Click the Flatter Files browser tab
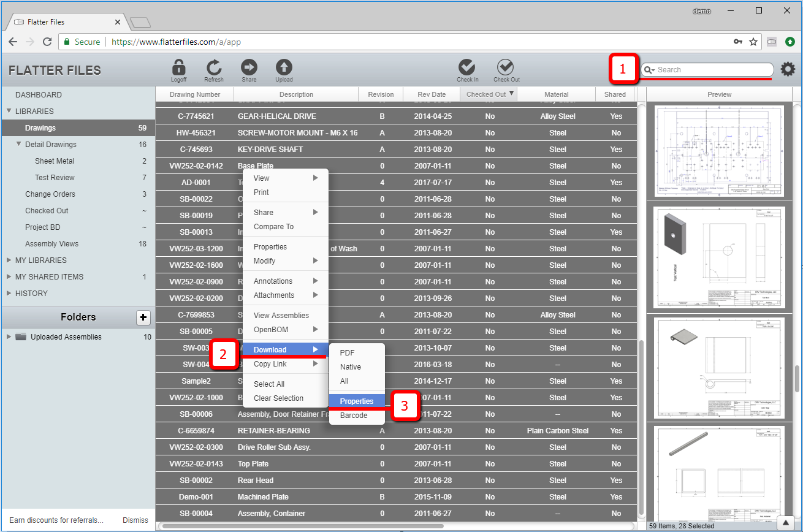Viewport: 803px width, 532px height. [67, 22]
